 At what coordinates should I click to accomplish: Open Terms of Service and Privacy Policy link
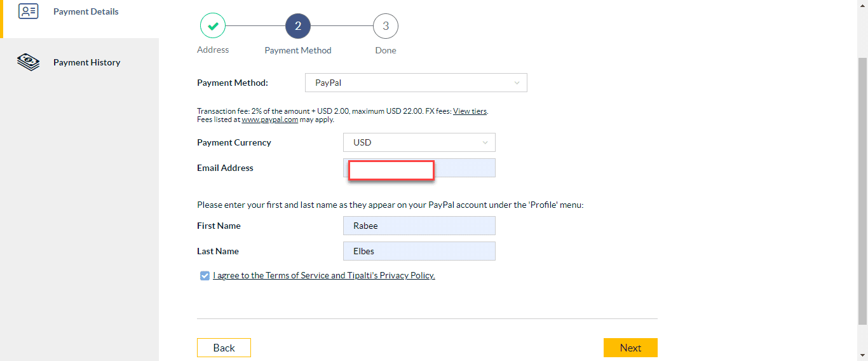pyautogui.click(x=324, y=276)
